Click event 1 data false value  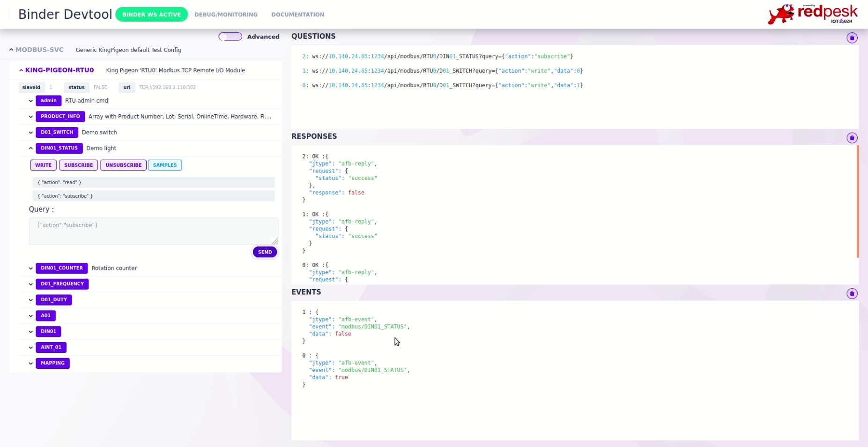(343, 334)
